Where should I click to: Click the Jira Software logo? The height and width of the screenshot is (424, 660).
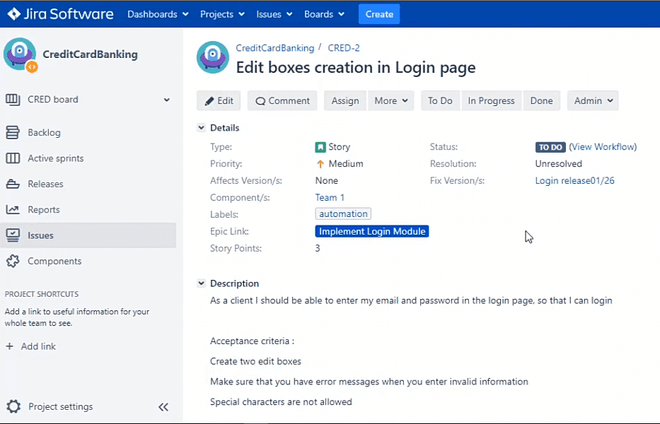pyautogui.click(x=61, y=14)
